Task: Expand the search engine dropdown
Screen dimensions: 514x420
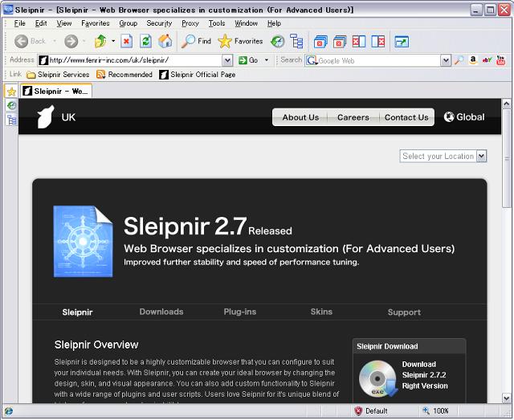Action: [x=445, y=60]
